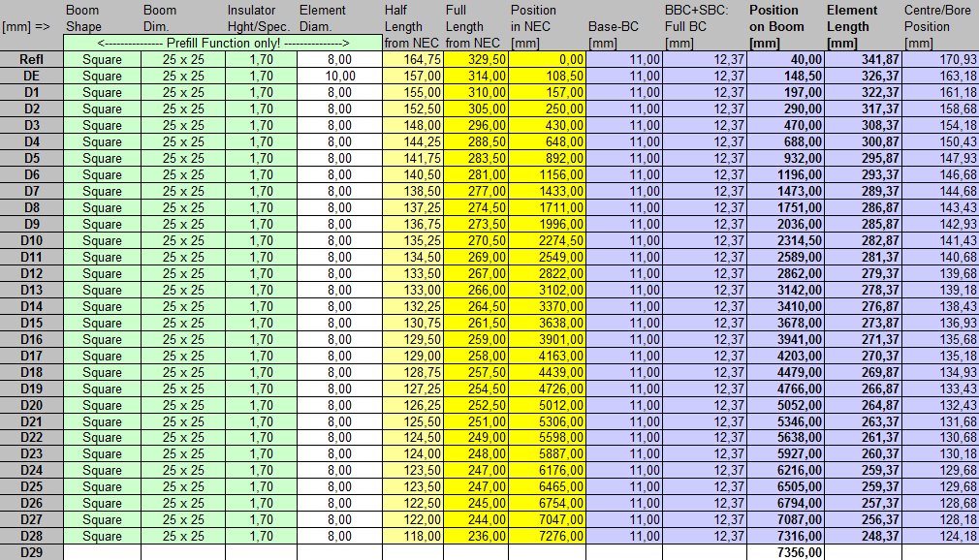This screenshot has width=979, height=560.
Task: Click D22 boom dimension cell 25 x 25
Action: point(183,438)
